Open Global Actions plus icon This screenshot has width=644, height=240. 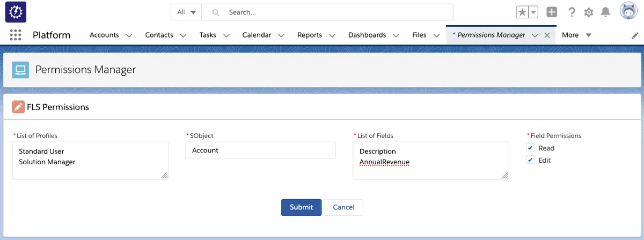click(x=552, y=12)
